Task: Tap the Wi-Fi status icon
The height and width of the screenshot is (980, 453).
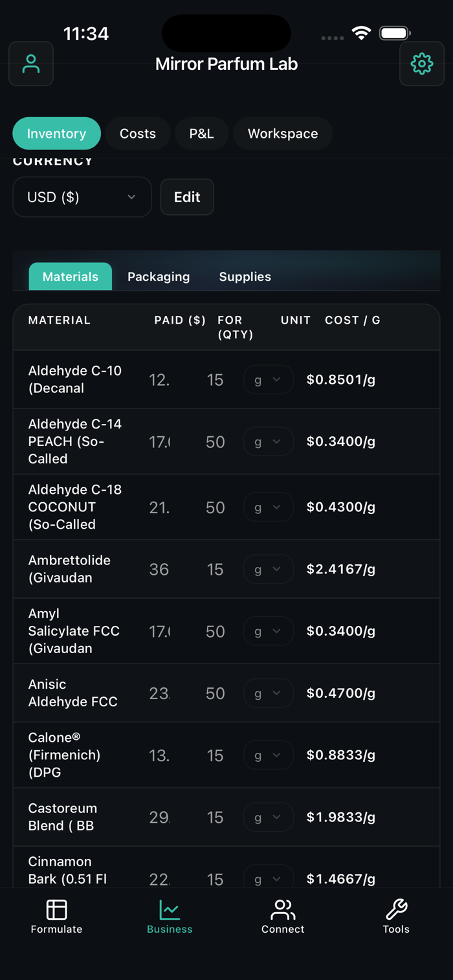Action: coord(361,33)
